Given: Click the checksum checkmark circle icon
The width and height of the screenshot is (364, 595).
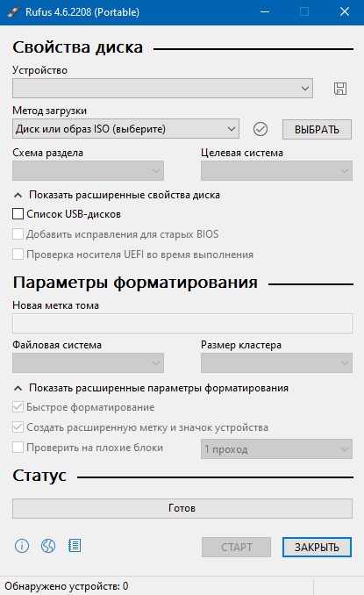Looking at the screenshot, I should [x=261, y=129].
